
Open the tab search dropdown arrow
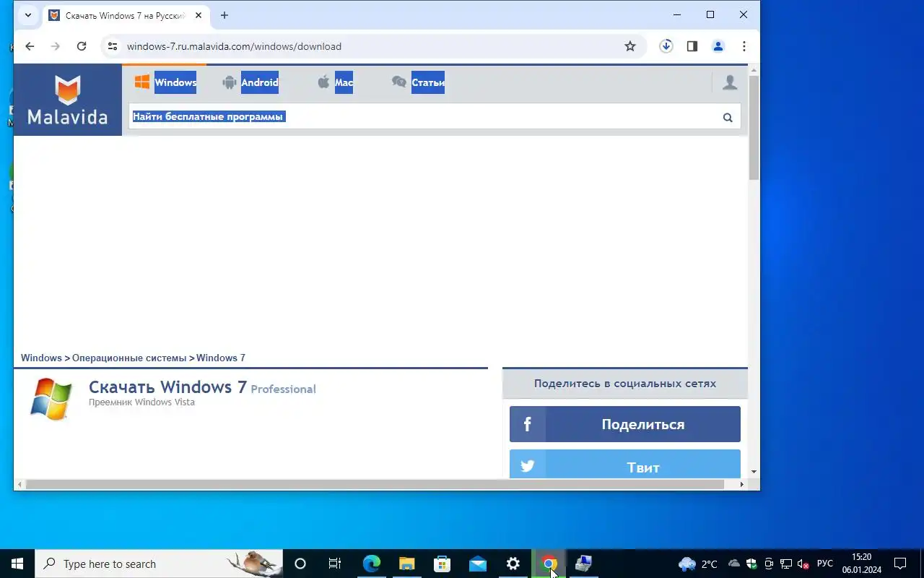(x=28, y=15)
